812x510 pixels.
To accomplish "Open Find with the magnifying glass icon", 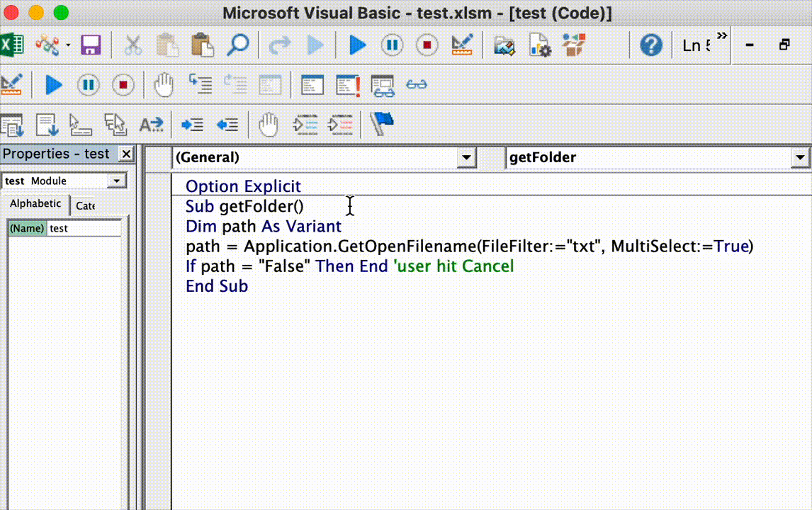I will coord(238,45).
